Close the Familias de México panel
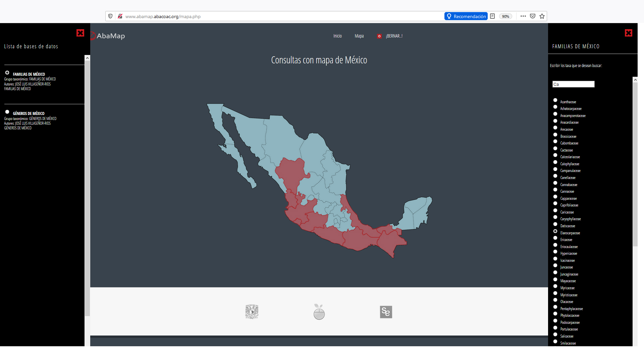This screenshot has height=362, width=644. click(629, 33)
